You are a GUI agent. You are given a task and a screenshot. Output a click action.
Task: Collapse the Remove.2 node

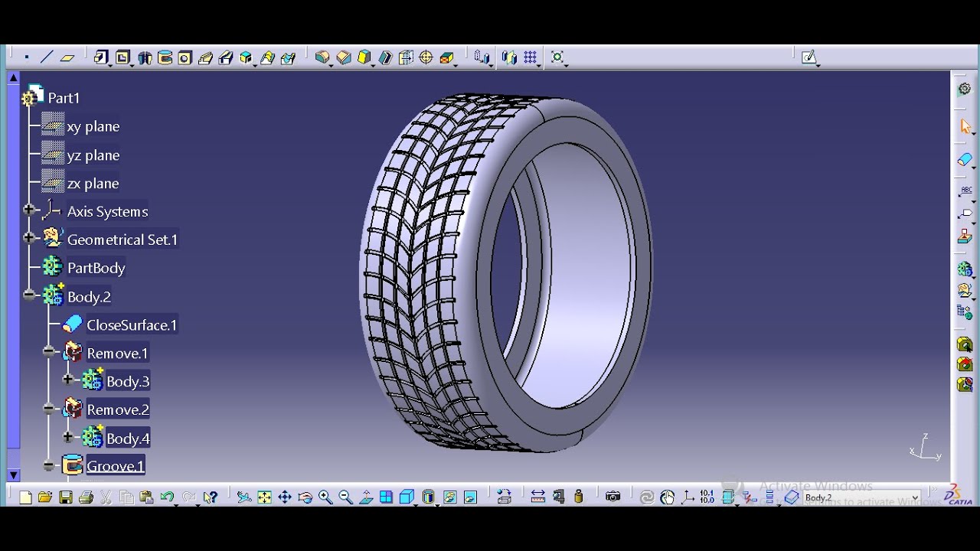49,409
